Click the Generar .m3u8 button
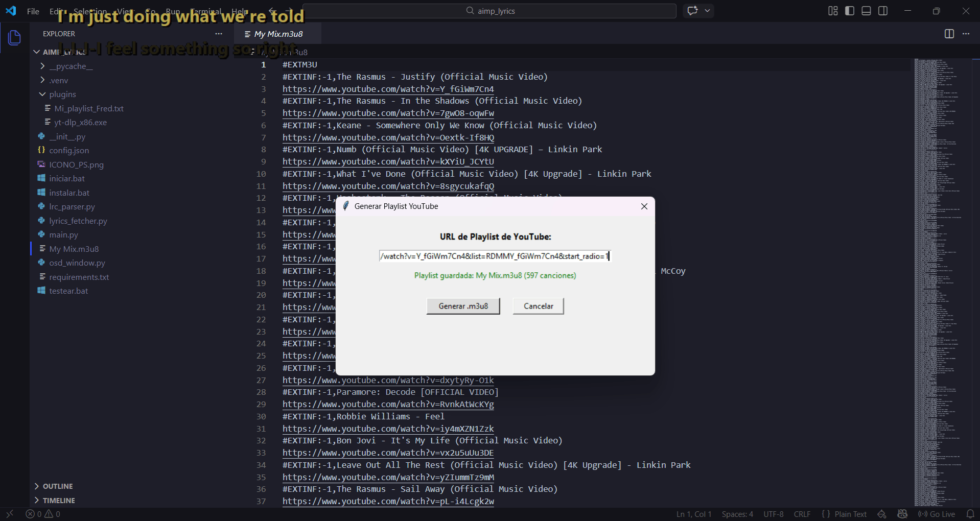This screenshot has height=521, width=980. 463,306
